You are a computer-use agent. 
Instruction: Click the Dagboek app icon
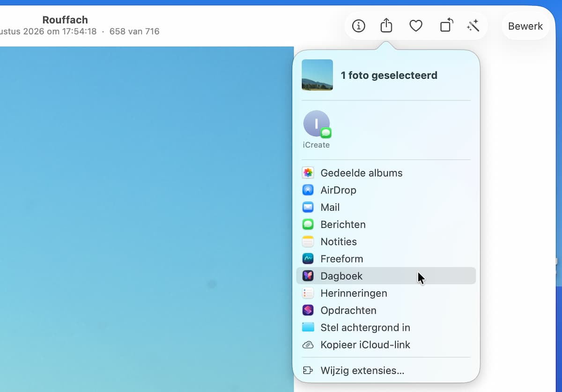pos(308,276)
